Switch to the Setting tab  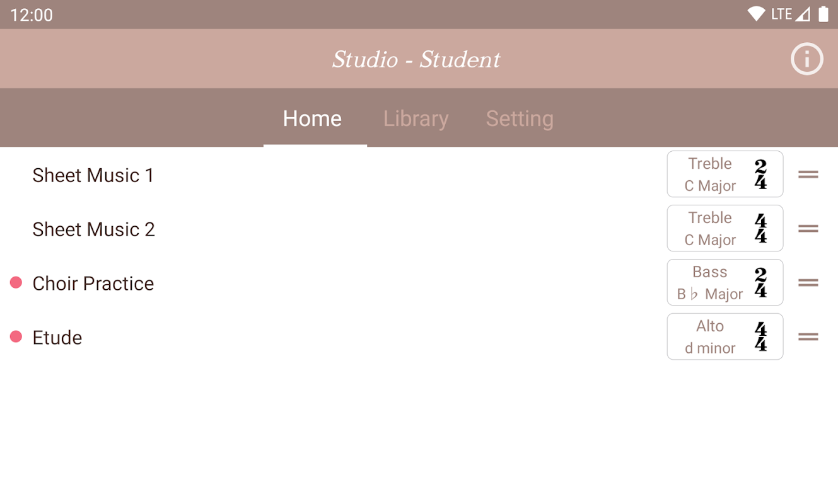pos(520,118)
